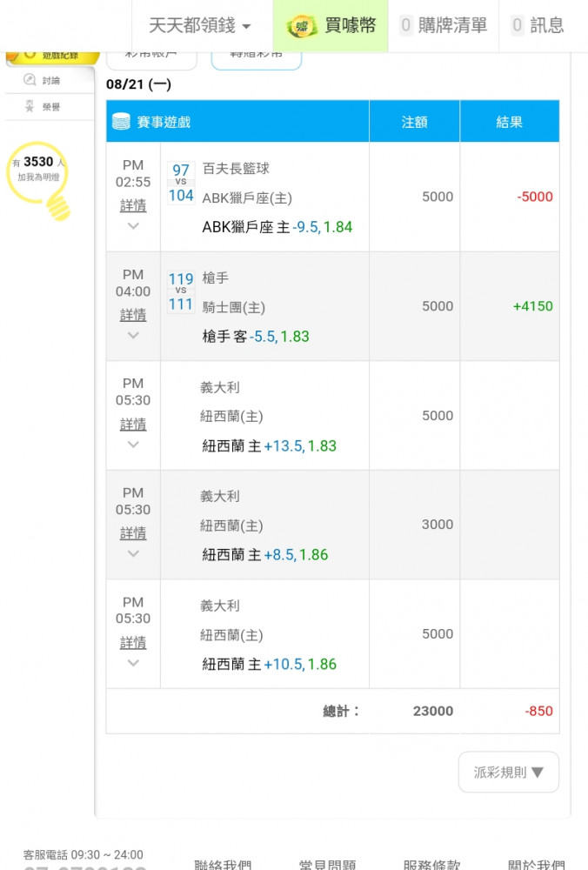Click the 0 badge next to 購牌清單
Viewport: 588px width, 870px height.
[x=406, y=25]
